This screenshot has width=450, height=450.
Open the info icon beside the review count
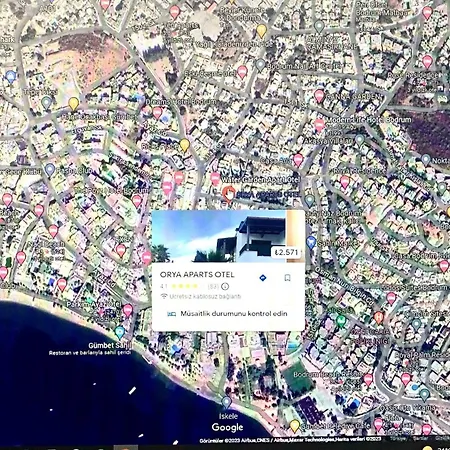point(225,286)
